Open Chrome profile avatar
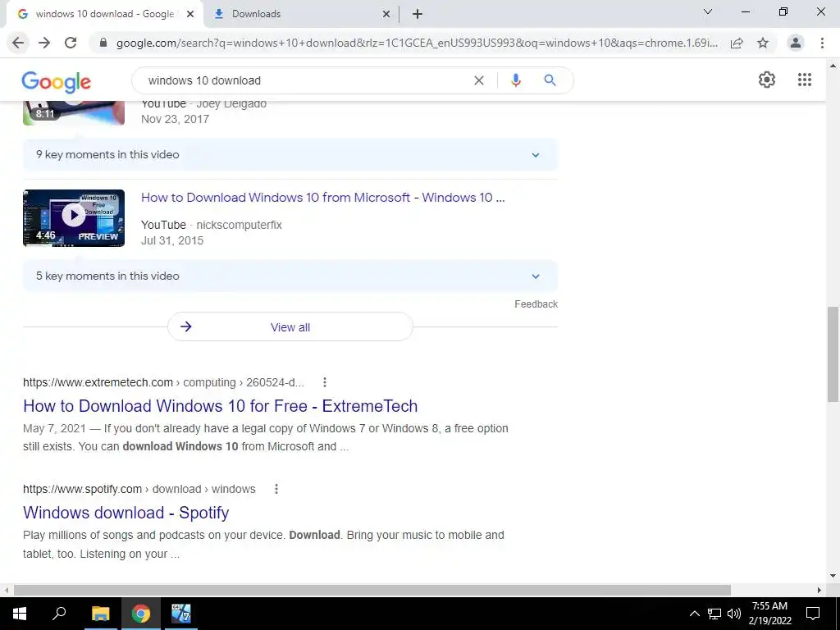This screenshot has height=630, width=840. [796, 43]
